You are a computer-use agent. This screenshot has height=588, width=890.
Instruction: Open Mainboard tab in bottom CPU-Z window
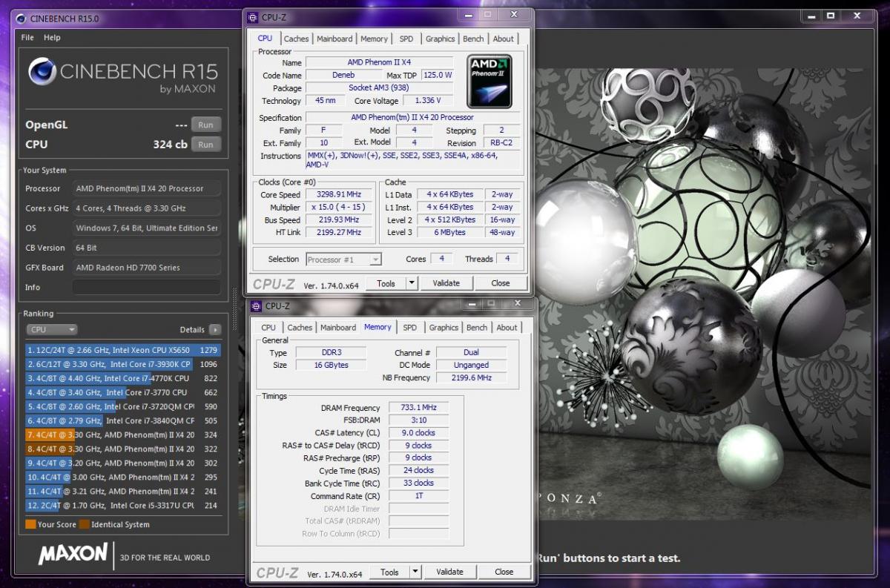pyautogui.click(x=338, y=327)
